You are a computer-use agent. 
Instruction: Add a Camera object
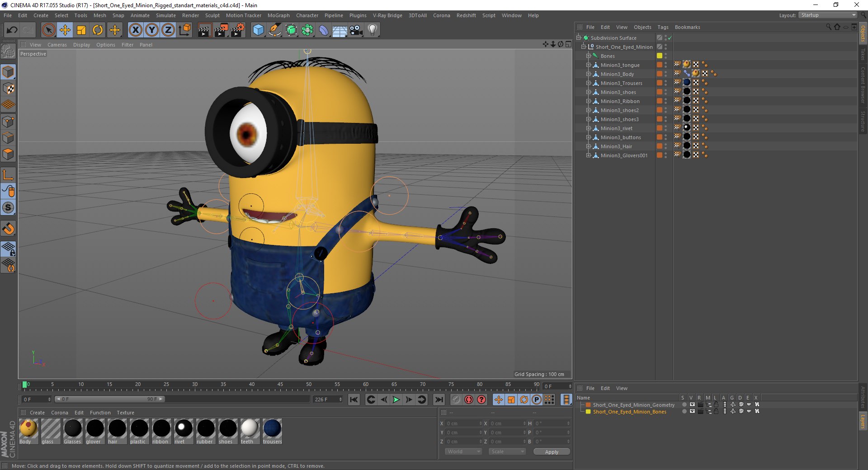(356, 30)
